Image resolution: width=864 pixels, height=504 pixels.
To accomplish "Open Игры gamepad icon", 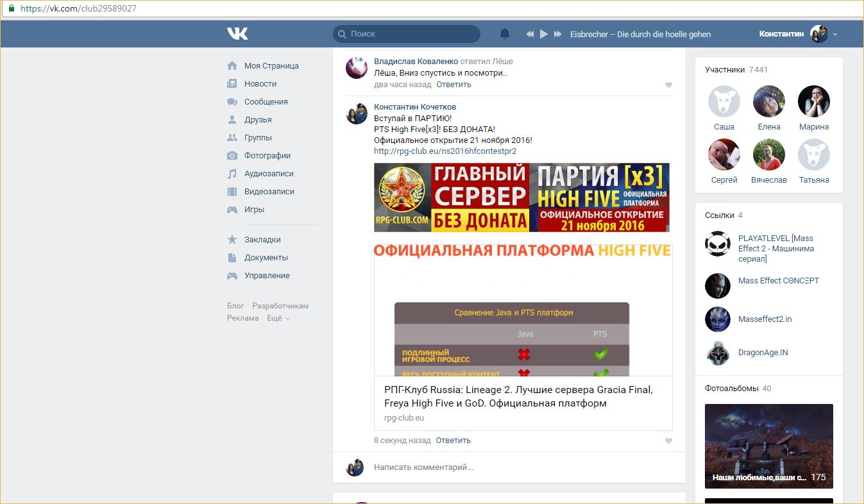I will click(232, 209).
